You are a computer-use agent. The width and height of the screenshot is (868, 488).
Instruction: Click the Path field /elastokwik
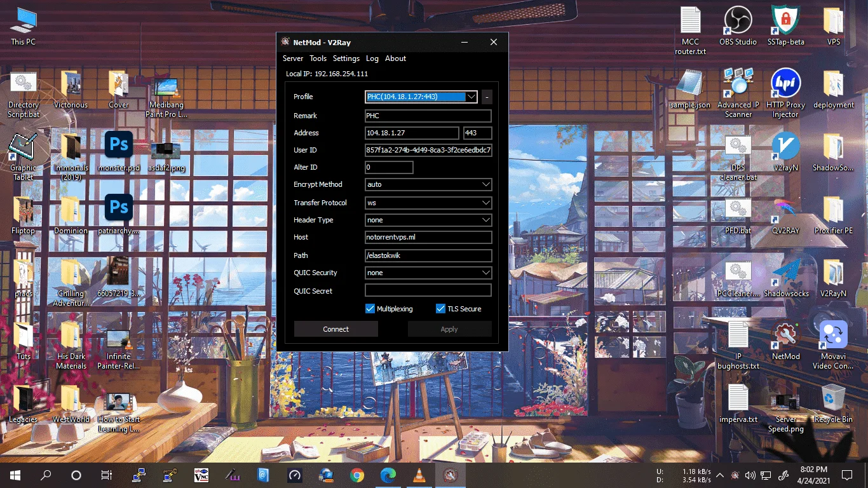(x=428, y=256)
